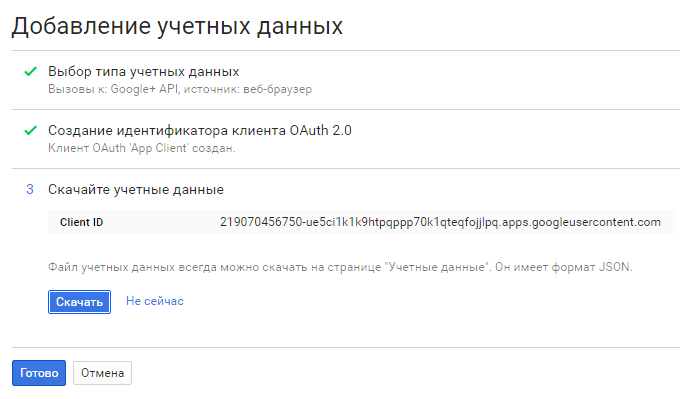The width and height of the screenshot is (680, 399).
Task: Confirm with the Готово button
Action: (x=39, y=373)
